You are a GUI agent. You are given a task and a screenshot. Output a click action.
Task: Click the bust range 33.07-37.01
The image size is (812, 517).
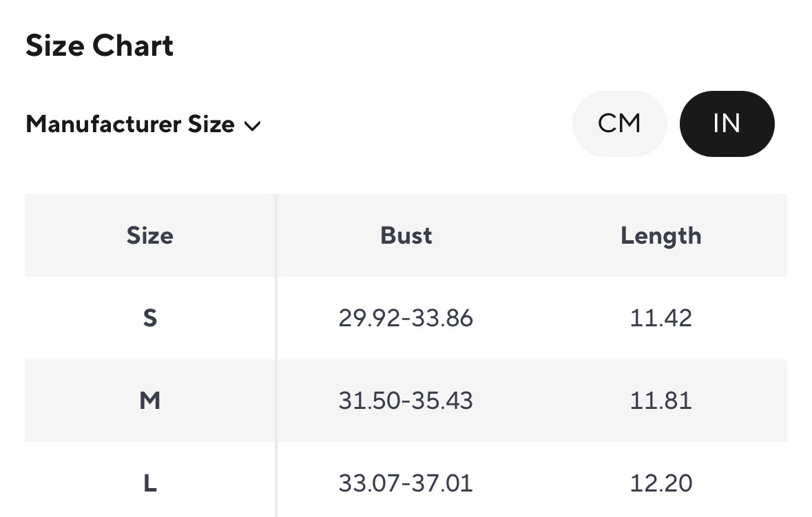[406, 483]
